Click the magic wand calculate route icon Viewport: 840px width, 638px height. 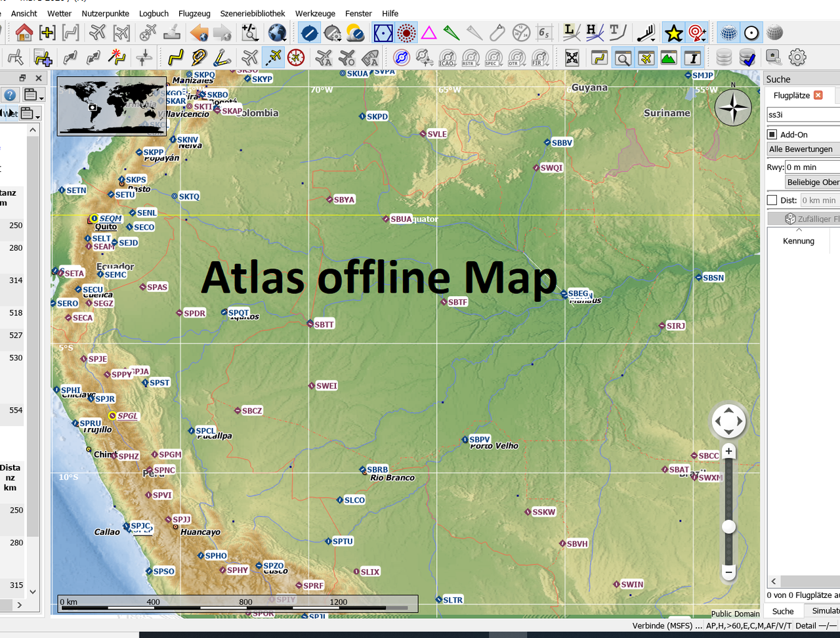117,58
